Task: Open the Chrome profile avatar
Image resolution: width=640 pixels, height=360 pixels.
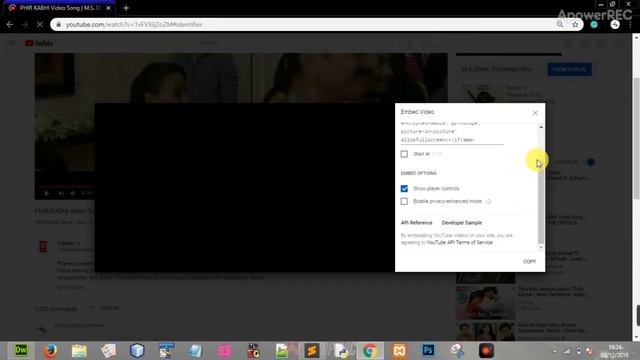Action: tap(615, 24)
